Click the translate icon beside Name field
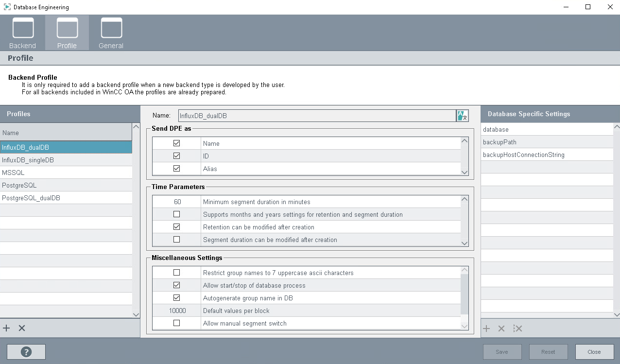Image resolution: width=620 pixels, height=364 pixels. [x=462, y=116]
